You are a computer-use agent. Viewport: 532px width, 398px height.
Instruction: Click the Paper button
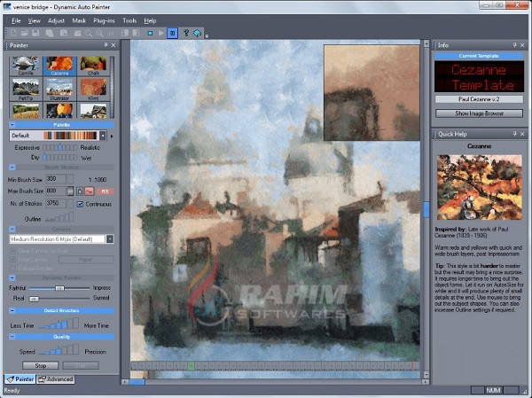coord(86,260)
